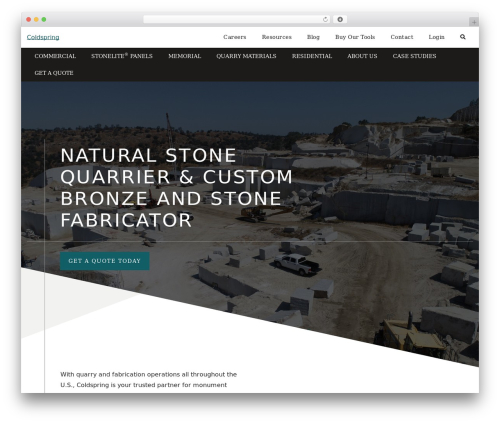Image resolution: width=500 pixels, height=423 pixels.
Task: Open the Memorial menu item
Action: 185,56
